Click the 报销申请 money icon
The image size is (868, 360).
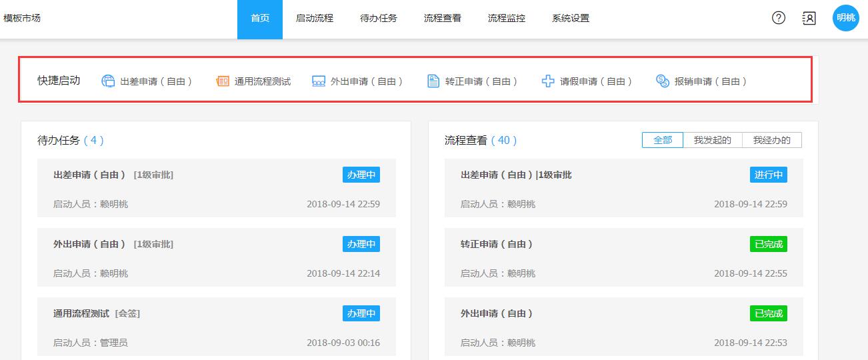(663, 81)
